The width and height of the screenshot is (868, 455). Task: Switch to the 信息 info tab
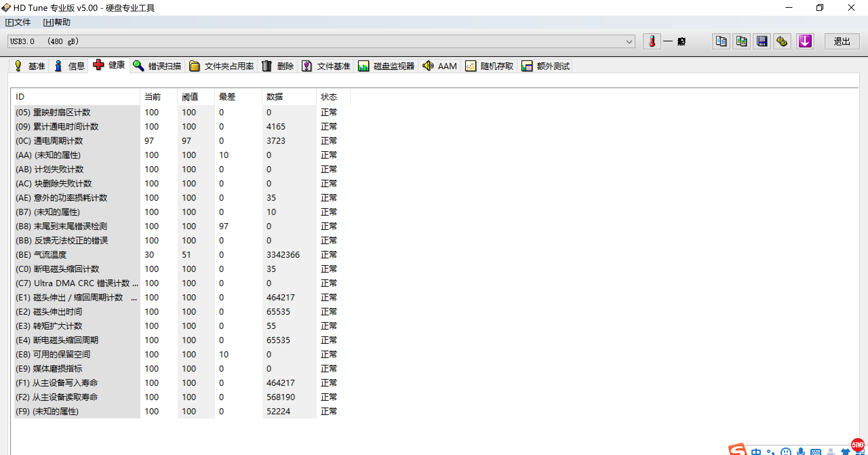70,66
